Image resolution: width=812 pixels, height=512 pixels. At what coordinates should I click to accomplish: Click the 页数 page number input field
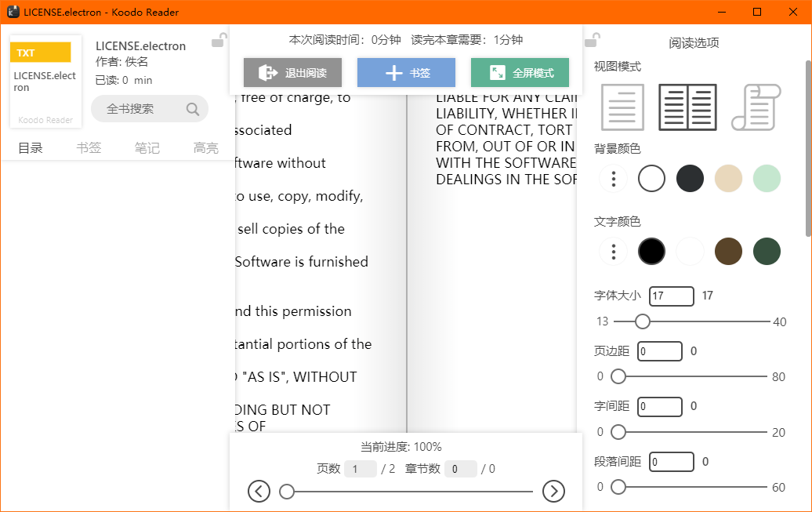[x=361, y=468]
